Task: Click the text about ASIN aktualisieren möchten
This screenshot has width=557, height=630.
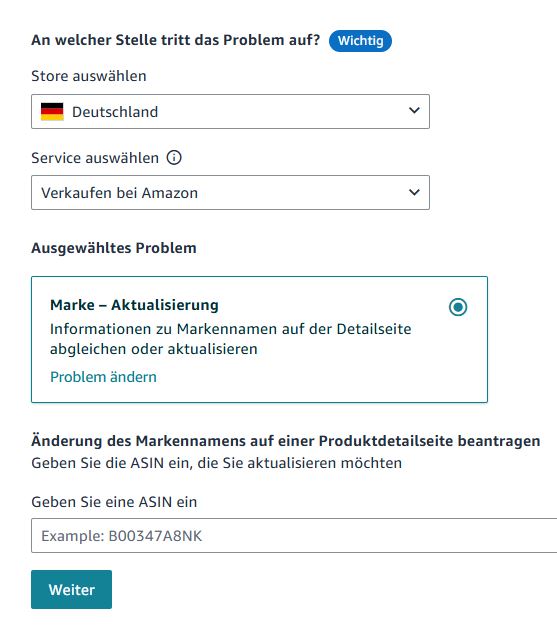Action: (x=217, y=463)
